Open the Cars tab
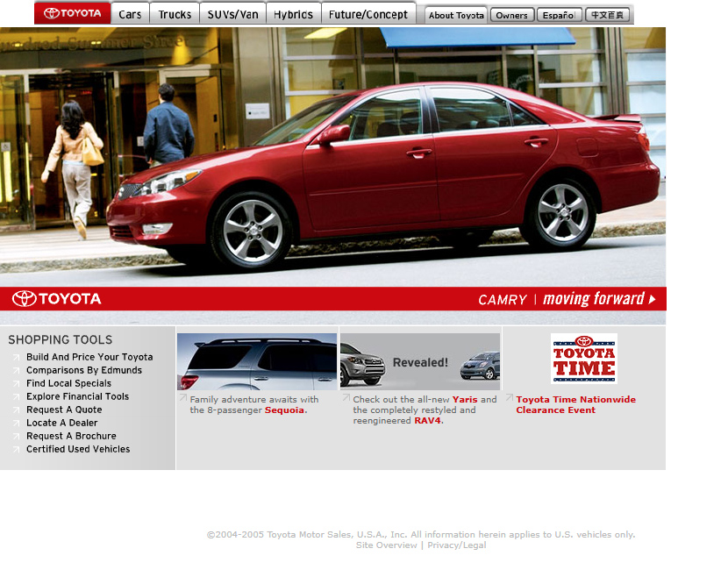This screenshot has width=728, height=570. pos(130,14)
